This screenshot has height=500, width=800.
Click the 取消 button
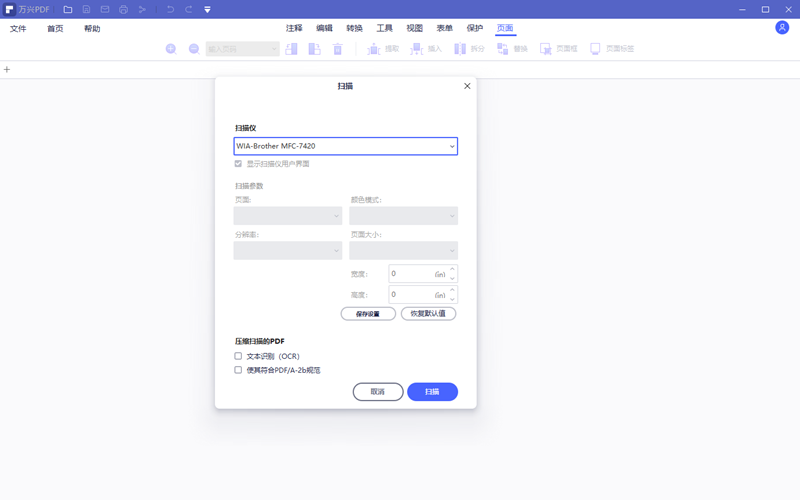click(378, 392)
